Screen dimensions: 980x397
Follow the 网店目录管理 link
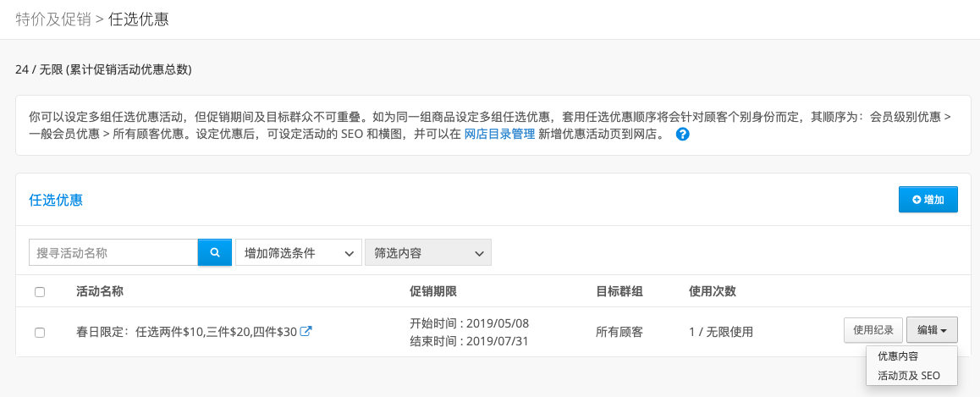[499, 134]
